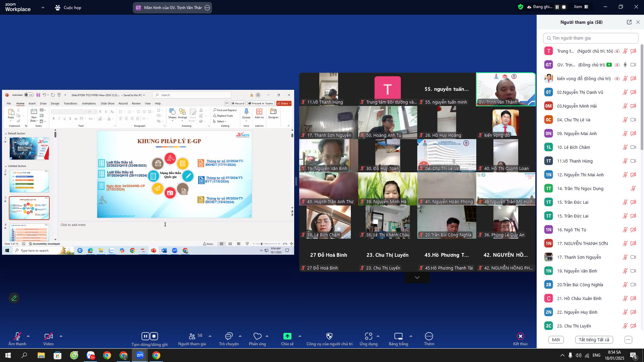Click the Chia sẻ share screen icon
The width and height of the screenshot is (644, 362).
[287, 336]
